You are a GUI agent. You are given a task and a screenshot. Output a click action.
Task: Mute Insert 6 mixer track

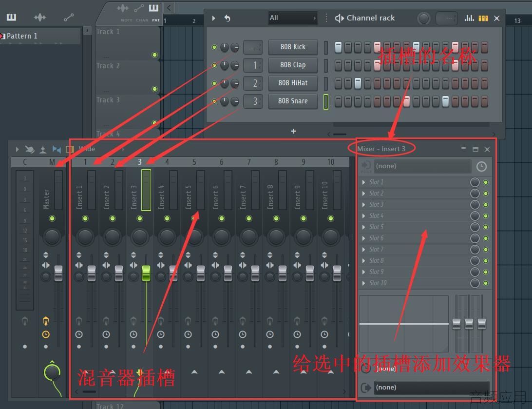222,218
